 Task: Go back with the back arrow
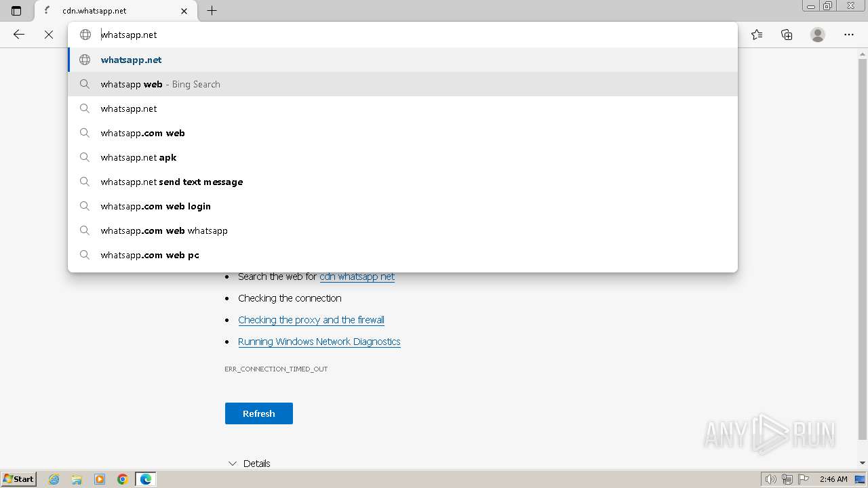19,35
